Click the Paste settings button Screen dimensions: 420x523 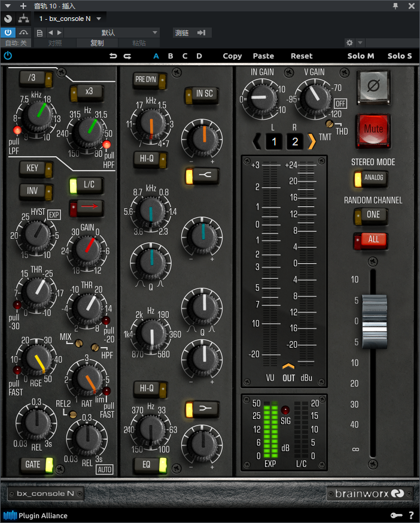263,56
